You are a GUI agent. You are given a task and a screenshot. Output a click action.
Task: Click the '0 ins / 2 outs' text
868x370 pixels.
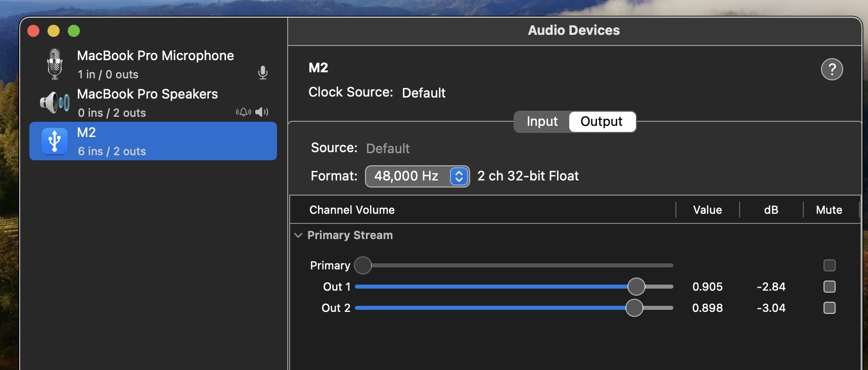(x=112, y=113)
